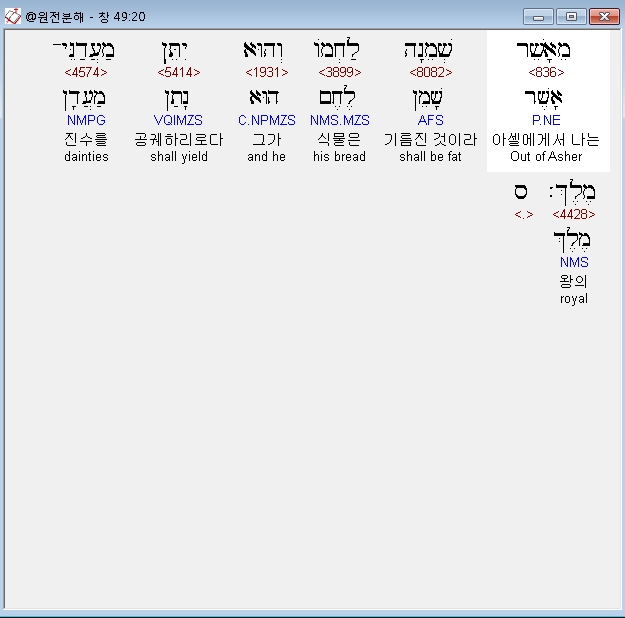Click Korean gloss '공궤하리로다'

[x=179, y=140]
